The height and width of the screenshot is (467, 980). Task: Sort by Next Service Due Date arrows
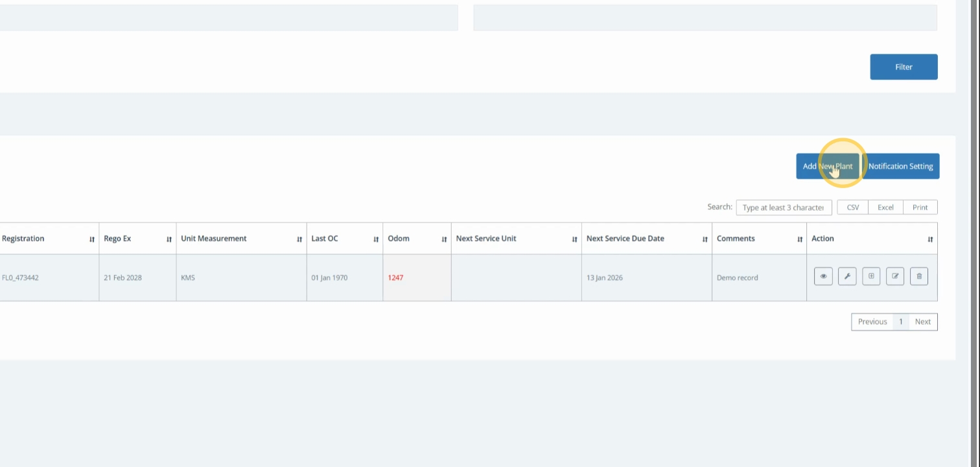[705, 239]
